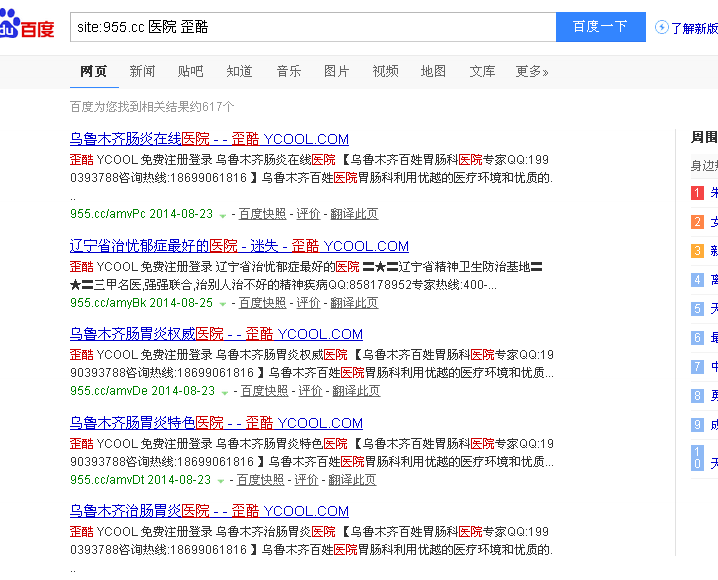Screen dimensions: 718x580
Task: Go to the 知道 tab
Action: pos(239,71)
